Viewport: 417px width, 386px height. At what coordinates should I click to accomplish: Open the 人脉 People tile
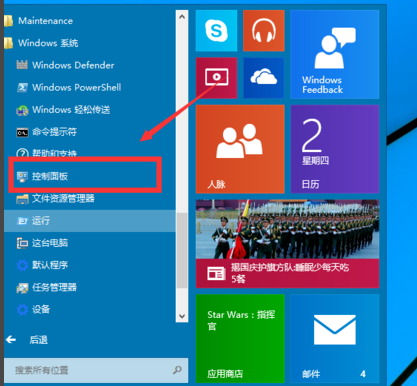point(240,149)
